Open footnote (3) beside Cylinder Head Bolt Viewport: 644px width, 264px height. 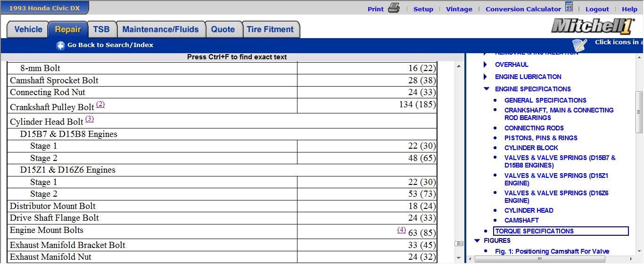[90, 119]
